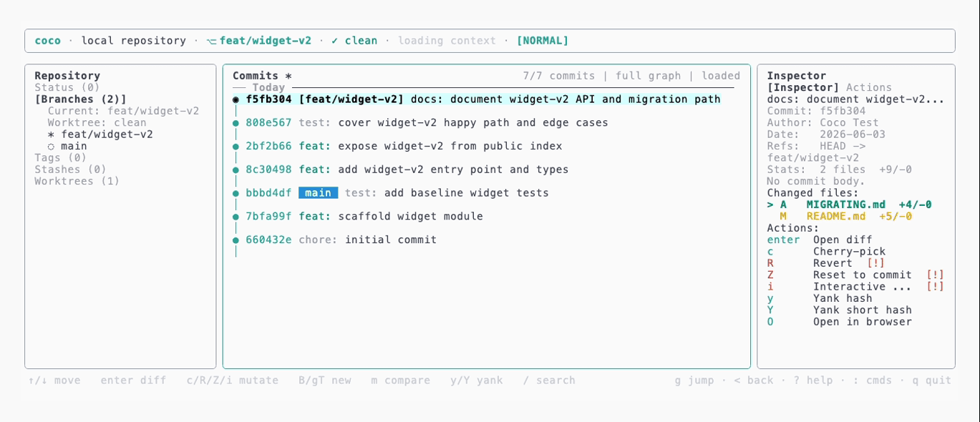980x422 pixels.
Task: Click the graph node dot for 2bf2b66
Action: pos(236,147)
